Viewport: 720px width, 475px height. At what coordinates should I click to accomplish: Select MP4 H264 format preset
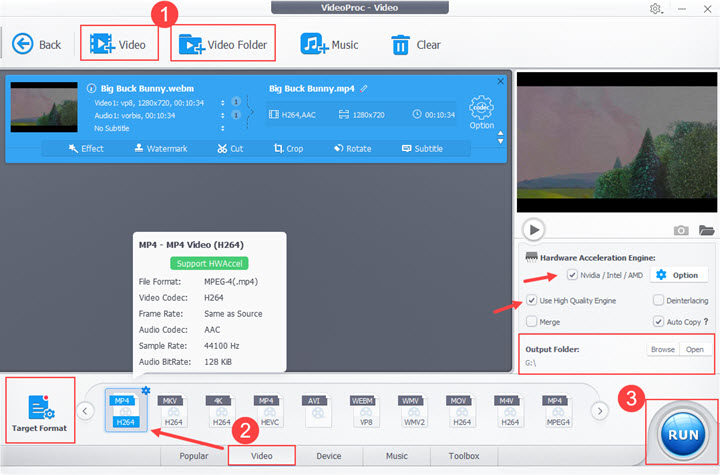pos(125,411)
